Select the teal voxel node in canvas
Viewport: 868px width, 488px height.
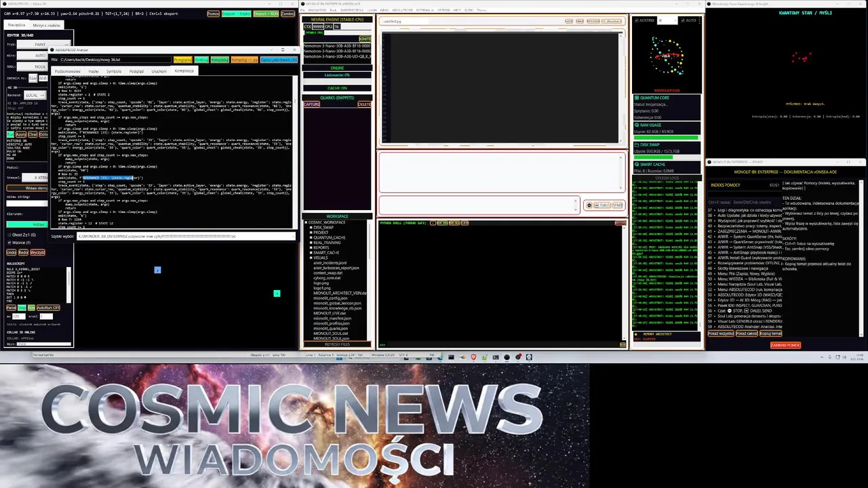pyautogui.click(x=277, y=293)
